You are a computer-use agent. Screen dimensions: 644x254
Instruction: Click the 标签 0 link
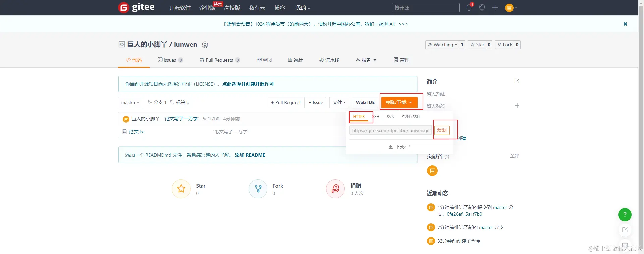(180, 102)
